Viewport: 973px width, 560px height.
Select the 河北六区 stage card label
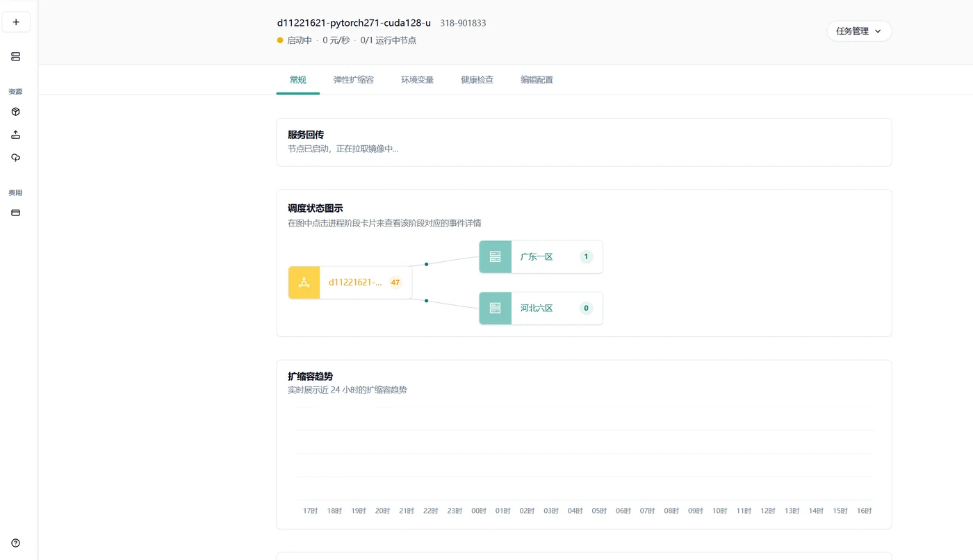tap(537, 308)
